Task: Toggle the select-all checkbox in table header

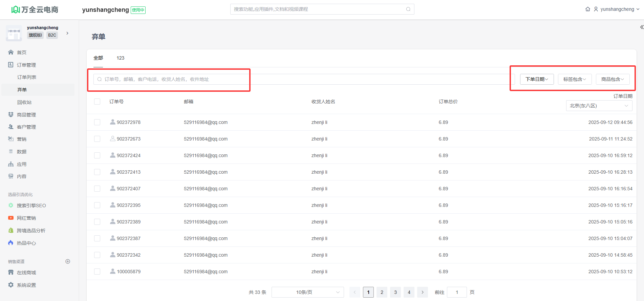Action: coord(97,102)
